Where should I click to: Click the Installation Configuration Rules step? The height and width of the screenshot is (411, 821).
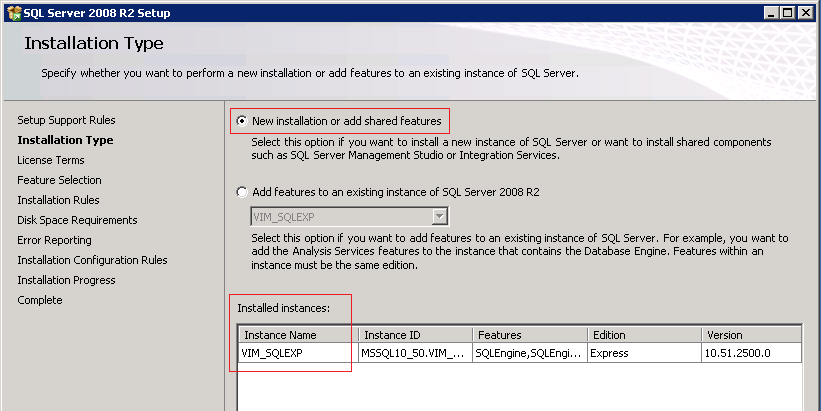pos(92,260)
